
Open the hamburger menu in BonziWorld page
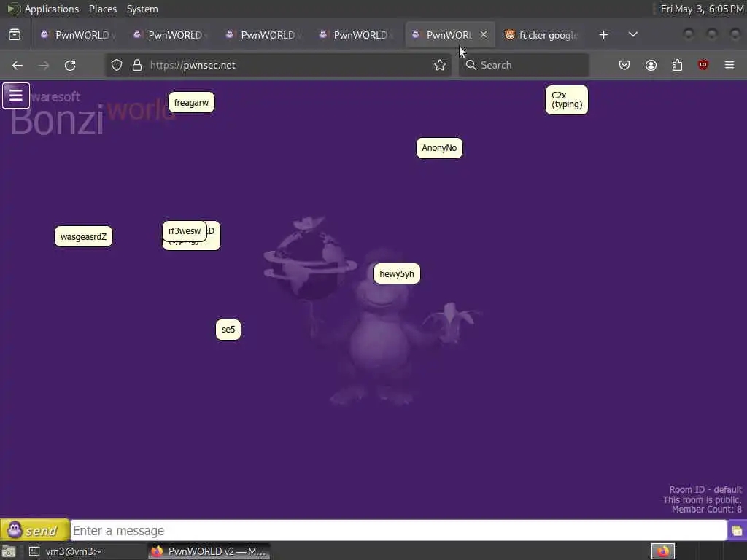point(16,96)
